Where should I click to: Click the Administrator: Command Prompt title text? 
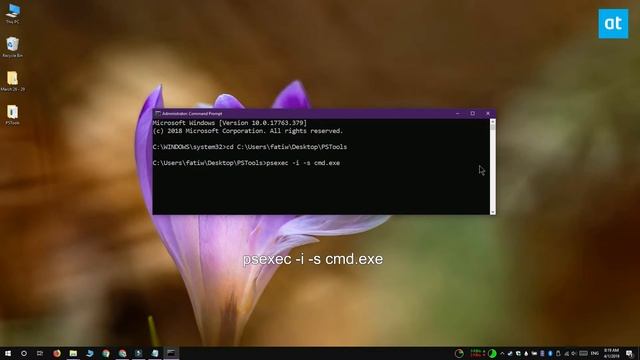[192, 113]
